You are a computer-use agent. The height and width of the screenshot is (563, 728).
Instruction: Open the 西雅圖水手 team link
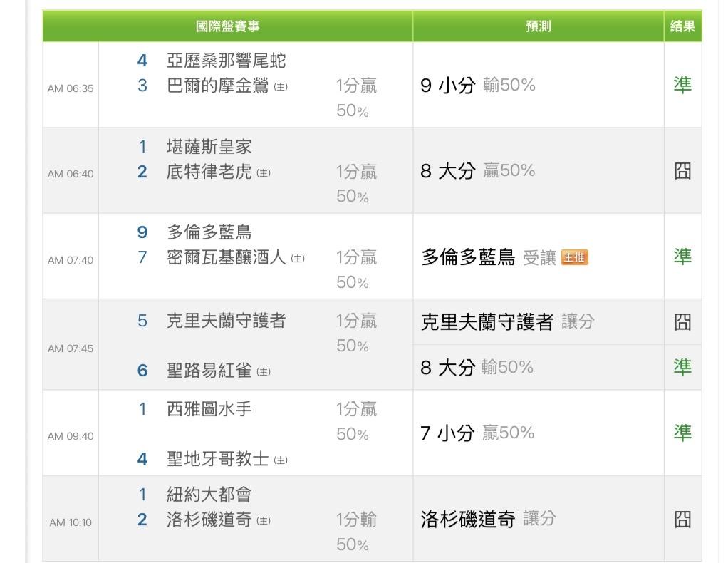coord(209,409)
